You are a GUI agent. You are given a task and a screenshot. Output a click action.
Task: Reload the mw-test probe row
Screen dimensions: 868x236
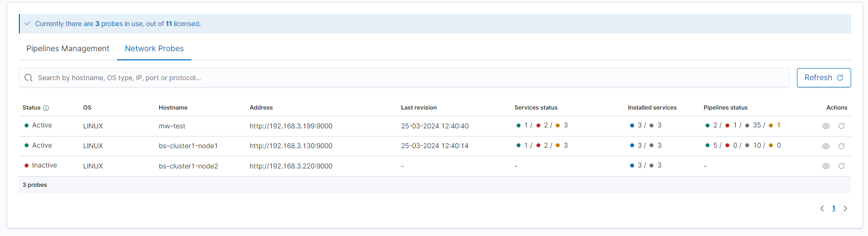coord(841,126)
